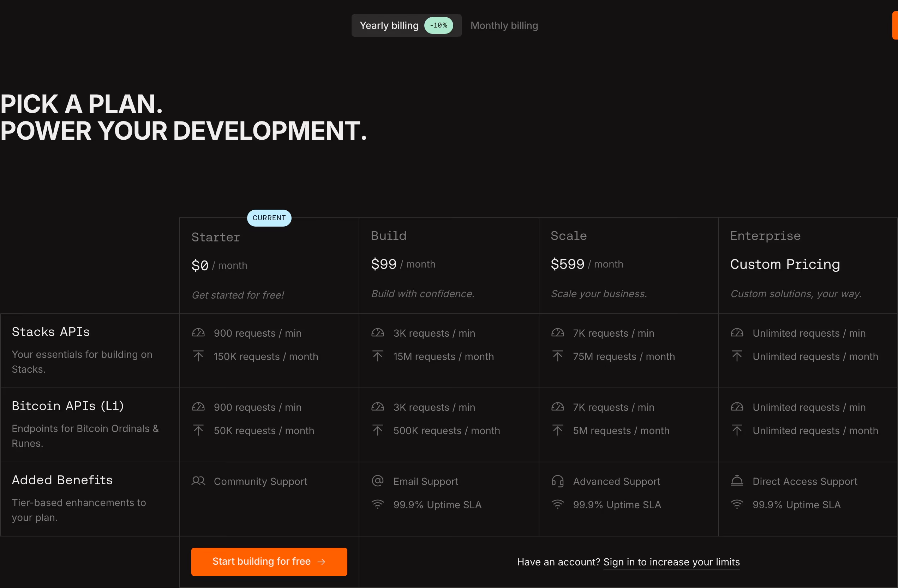Click upload arrow icon beside 150K requests / month
Image resolution: width=898 pixels, height=588 pixels.
198,356
